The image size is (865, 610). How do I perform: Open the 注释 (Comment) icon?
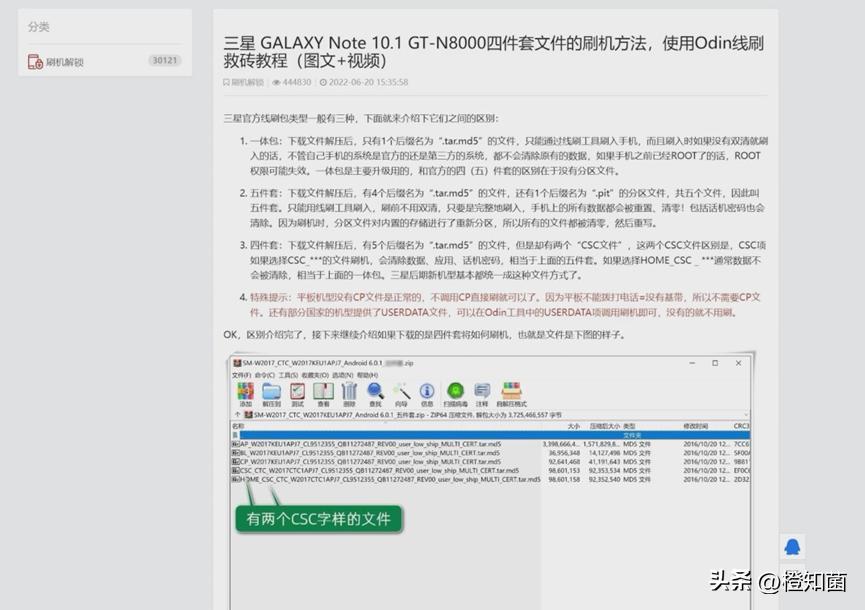478,393
